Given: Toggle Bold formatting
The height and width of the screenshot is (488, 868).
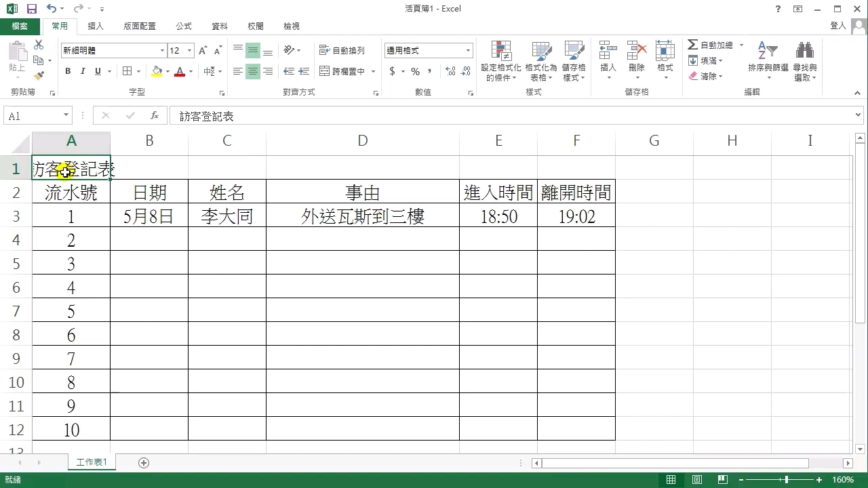Looking at the screenshot, I should pyautogui.click(x=68, y=71).
